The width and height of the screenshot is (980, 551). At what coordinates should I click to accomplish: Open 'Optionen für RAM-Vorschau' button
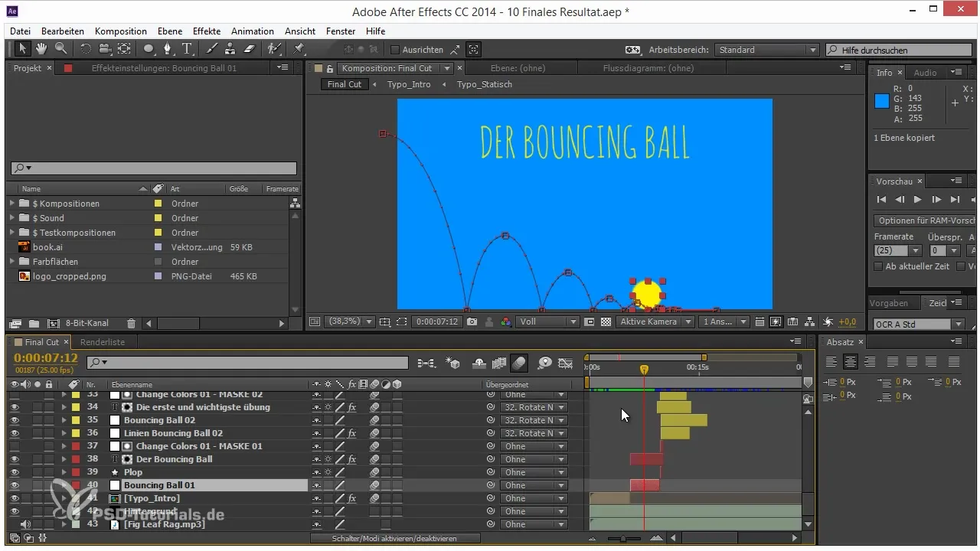tap(926, 220)
